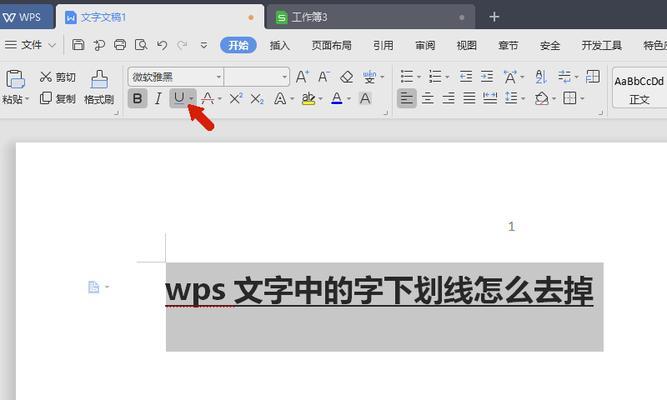
Task: Redo the last undone action
Action: 182,45
